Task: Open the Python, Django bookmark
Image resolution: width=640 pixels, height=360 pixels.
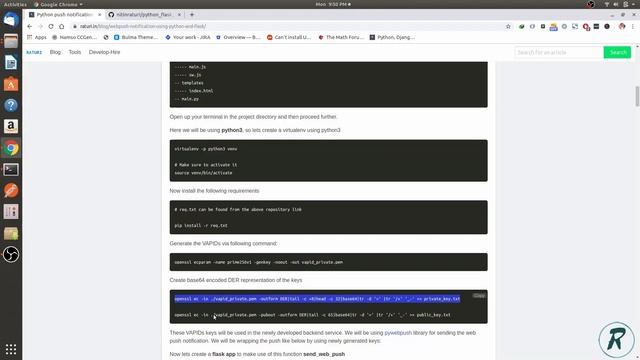Action: pyautogui.click(x=392, y=37)
